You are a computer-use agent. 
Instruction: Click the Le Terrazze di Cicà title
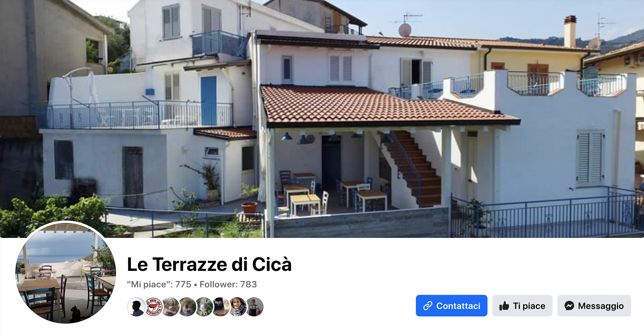point(209,264)
